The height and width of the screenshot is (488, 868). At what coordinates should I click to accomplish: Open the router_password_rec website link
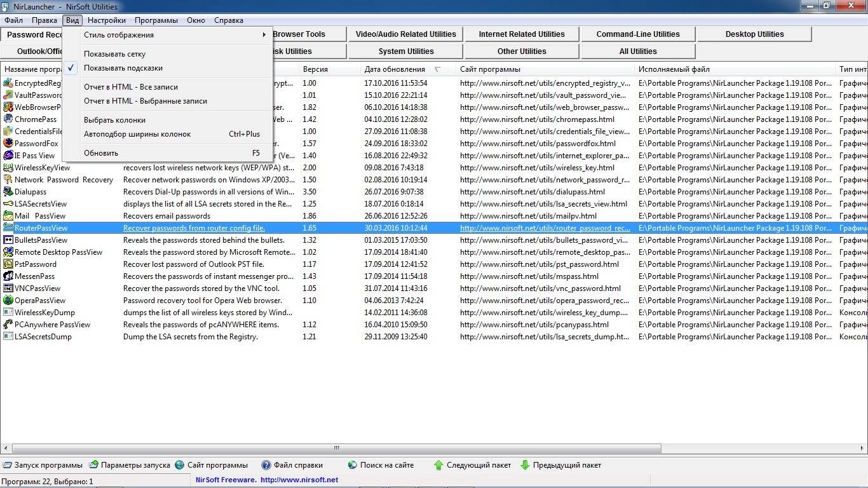pos(545,228)
